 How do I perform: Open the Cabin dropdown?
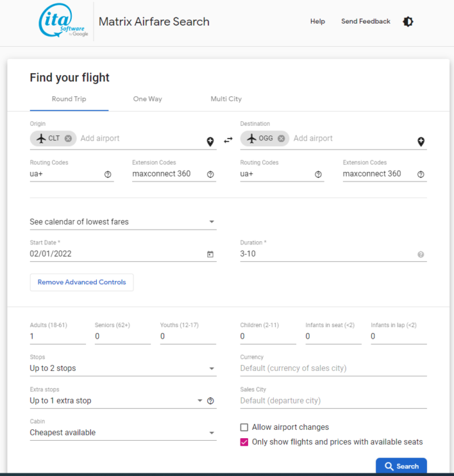click(x=123, y=433)
